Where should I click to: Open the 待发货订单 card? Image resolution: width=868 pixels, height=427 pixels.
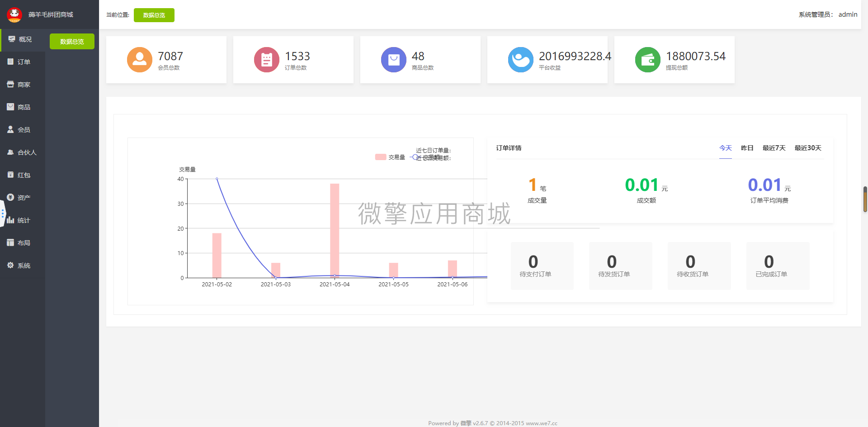point(621,266)
